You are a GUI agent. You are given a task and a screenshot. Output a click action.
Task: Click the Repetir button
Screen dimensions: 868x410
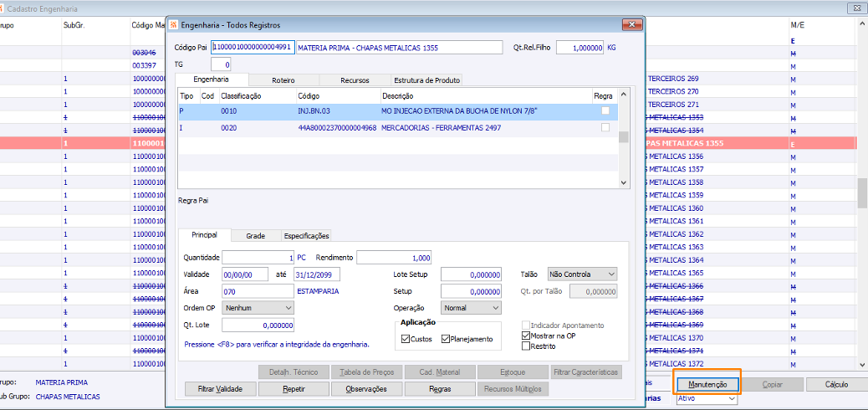293,389
